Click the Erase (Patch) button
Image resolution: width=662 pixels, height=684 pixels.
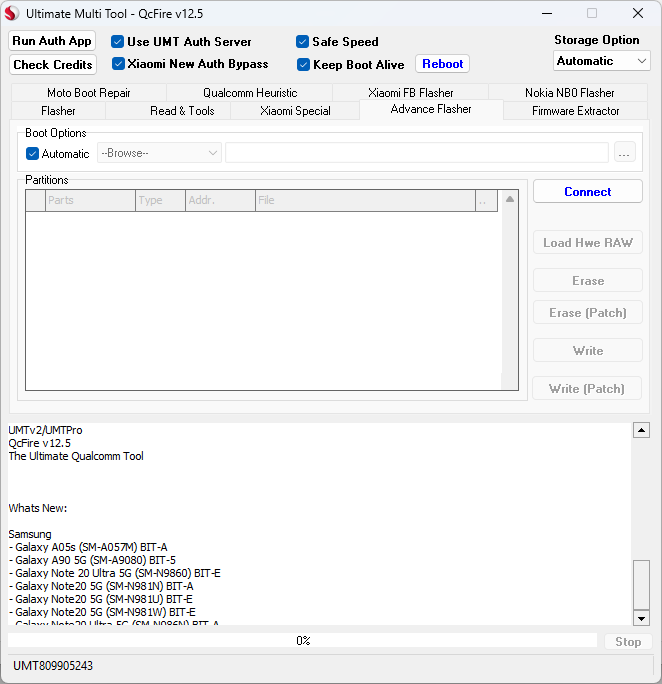[587, 313]
